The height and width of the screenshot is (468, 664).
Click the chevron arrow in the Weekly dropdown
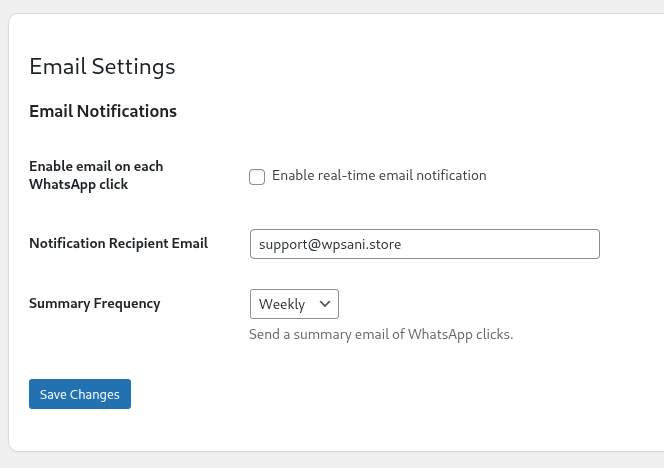[x=324, y=304]
